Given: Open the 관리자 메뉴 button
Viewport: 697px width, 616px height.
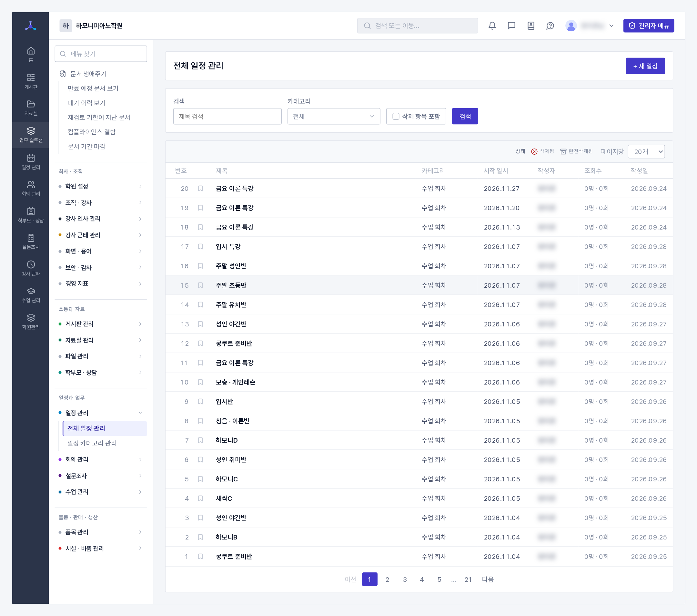Looking at the screenshot, I should pyautogui.click(x=649, y=26).
